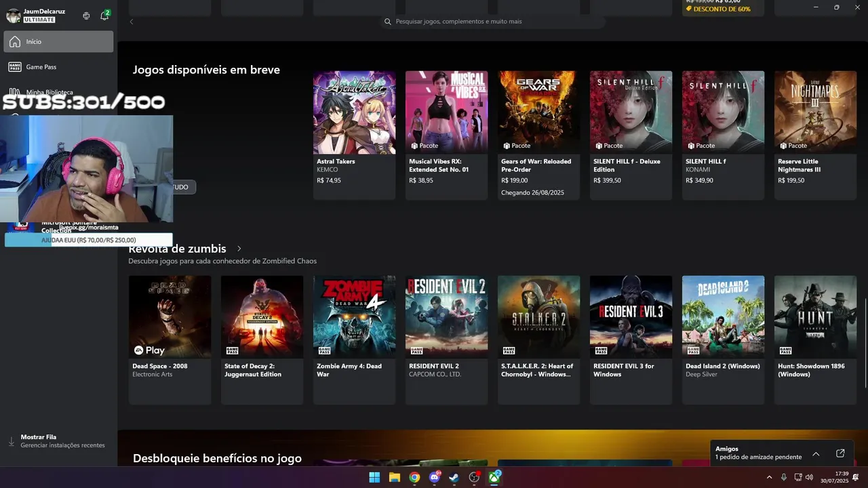Click the Game Pass badge on Hunt: Showdown
Image resolution: width=868 pixels, height=488 pixels.
pos(785,350)
